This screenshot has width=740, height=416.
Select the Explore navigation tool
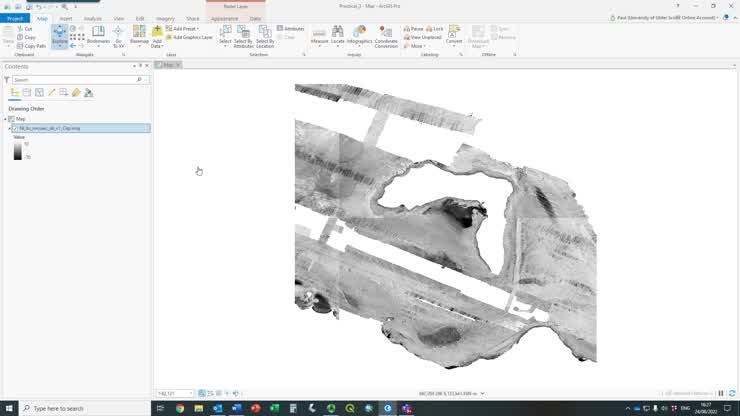pos(60,35)
